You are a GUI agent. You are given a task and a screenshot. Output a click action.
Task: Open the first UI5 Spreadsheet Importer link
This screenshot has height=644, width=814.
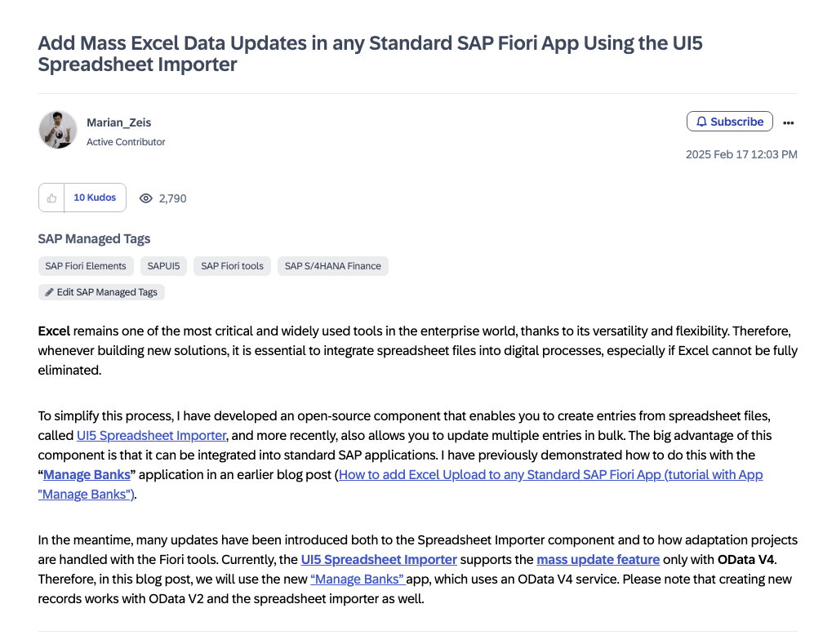click(152, 435)
